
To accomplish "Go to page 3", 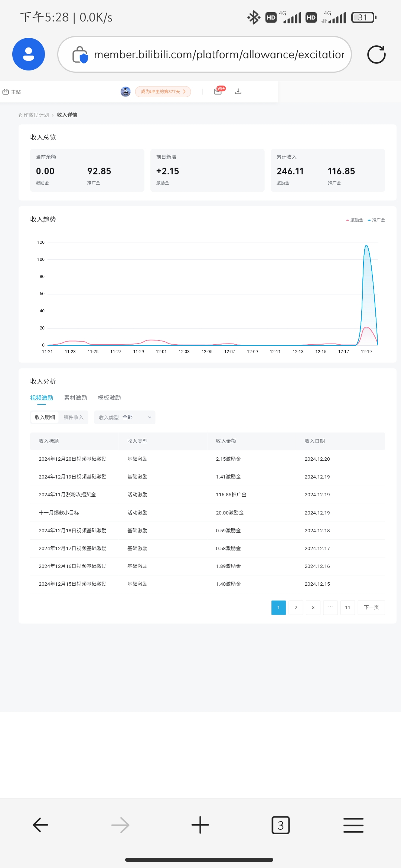I will point(313,608).
